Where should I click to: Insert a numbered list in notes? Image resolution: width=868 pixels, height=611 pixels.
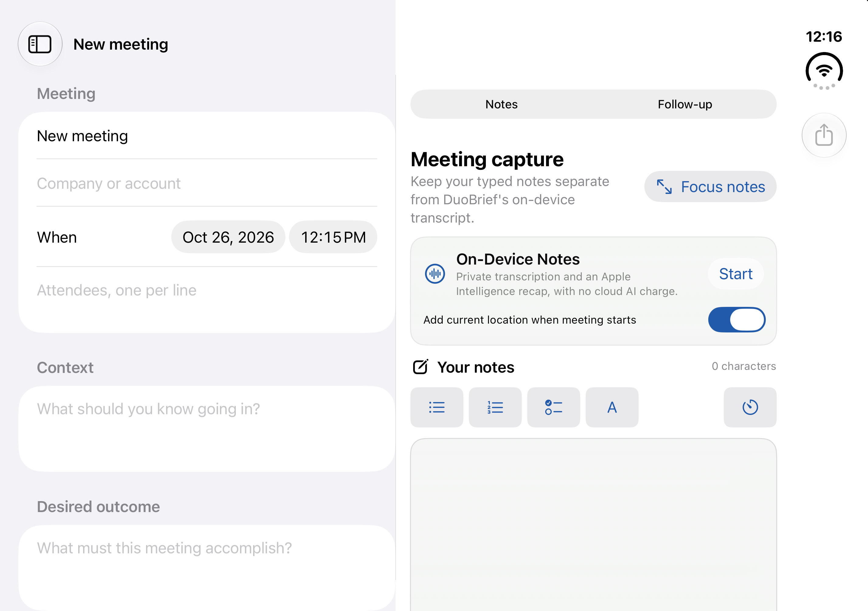tap(495, 407)
